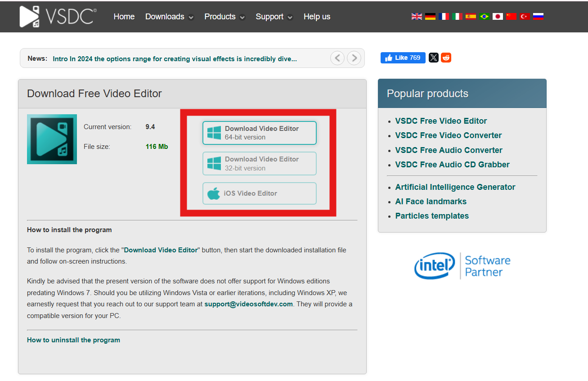Open AI Face landmarks link
The image size is (588, 381).
point(431,202)
